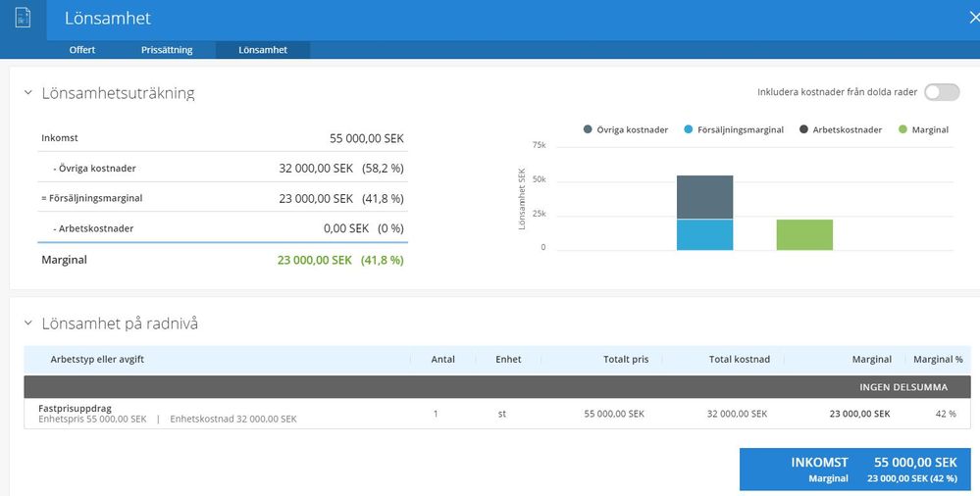The image size is (980, 496).
Task: Click the Arbetskostnader legend dot
Action: [803, 129]
